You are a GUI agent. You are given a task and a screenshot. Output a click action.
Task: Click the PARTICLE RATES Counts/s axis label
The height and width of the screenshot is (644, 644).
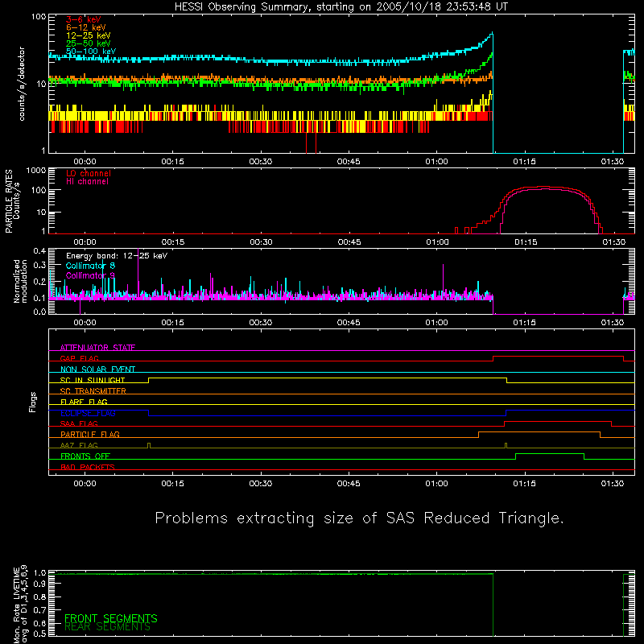tap(12, 201)
